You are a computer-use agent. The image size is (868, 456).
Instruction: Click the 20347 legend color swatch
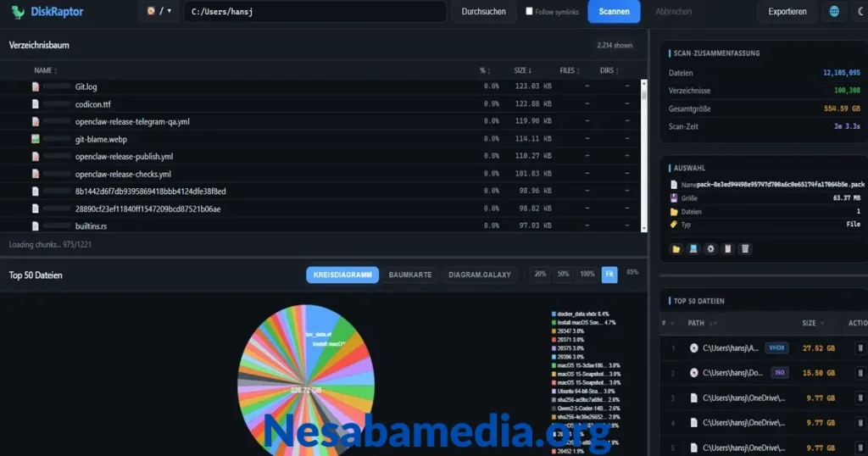[554, 331]
